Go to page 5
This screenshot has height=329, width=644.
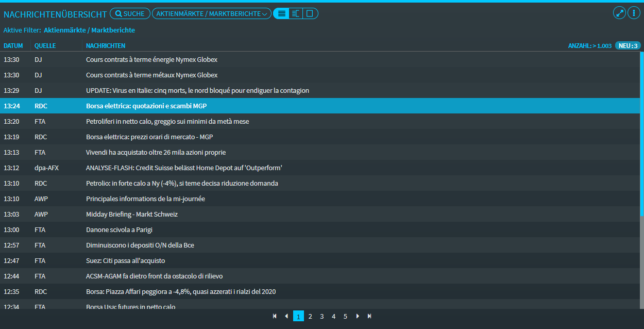pyautogui.click(x=345, y=317)
